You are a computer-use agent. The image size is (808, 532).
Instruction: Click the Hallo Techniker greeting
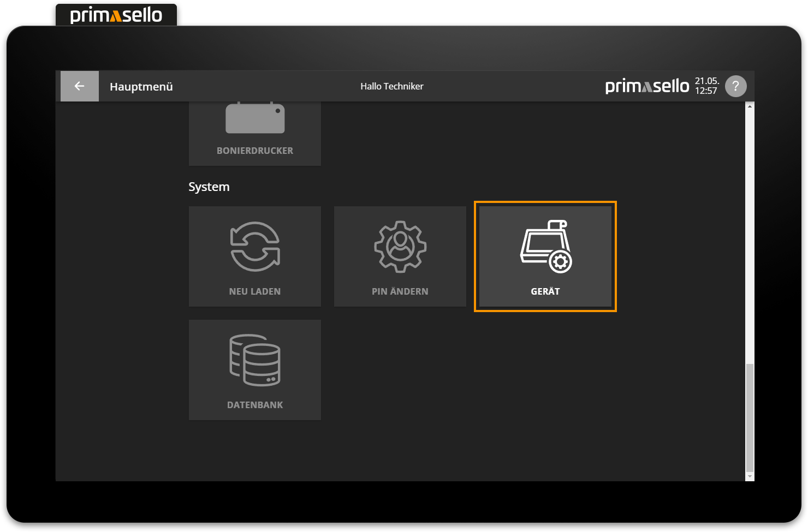392,86
